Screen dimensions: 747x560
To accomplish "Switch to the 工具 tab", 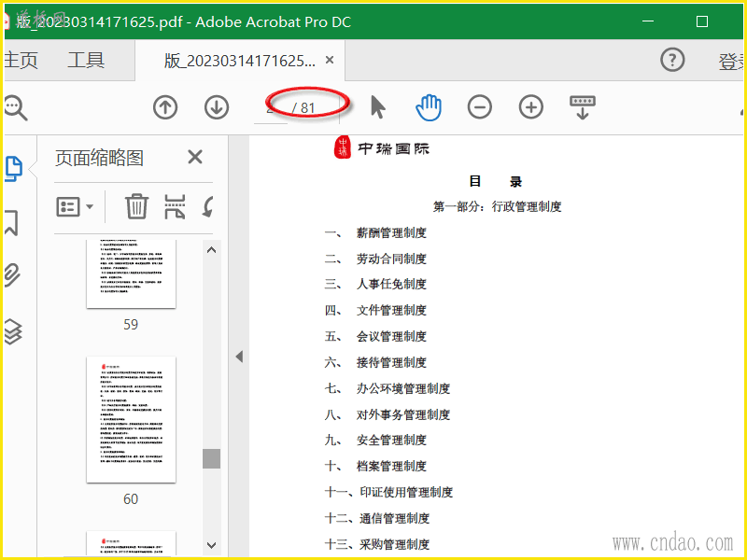I will pos(86,61).
